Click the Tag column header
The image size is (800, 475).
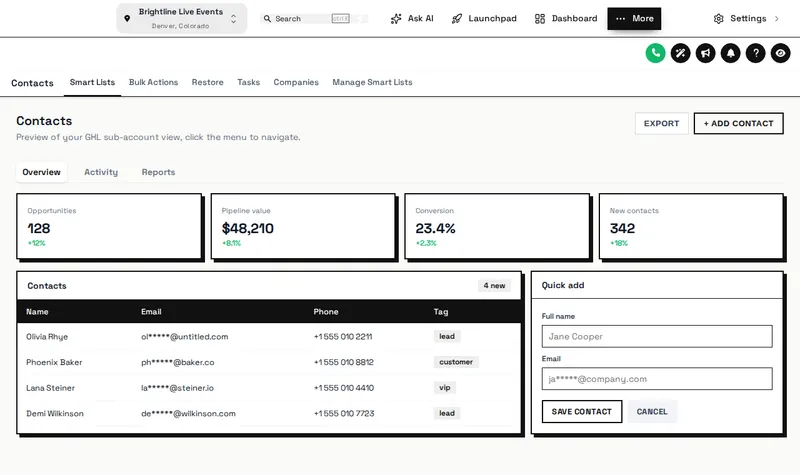click(441, 312)
